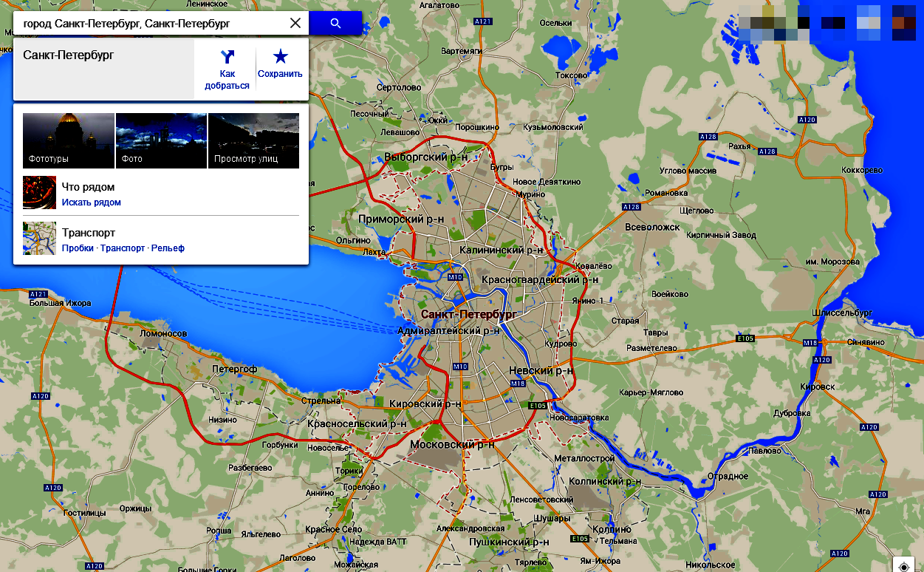Click the Агалатово label

[439, 4]
